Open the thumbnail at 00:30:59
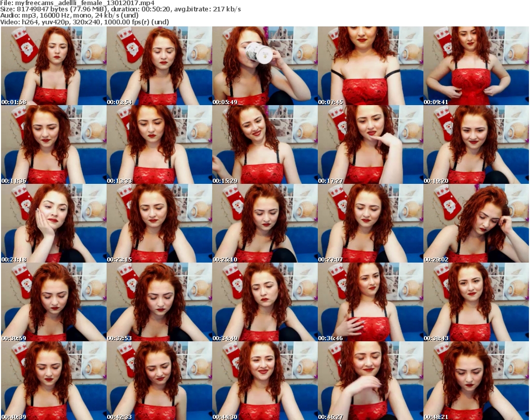Screen dimensions: 530x420 54,302
